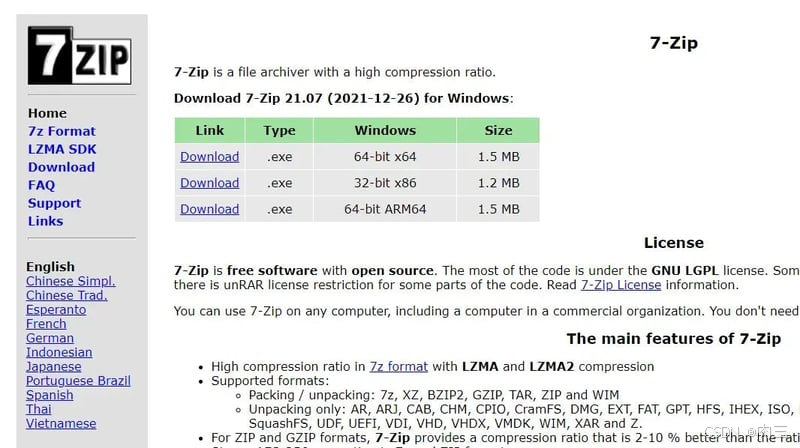Open the Download sidebar page
This screenshot has height=448, width=800.
tap(61, 167)
